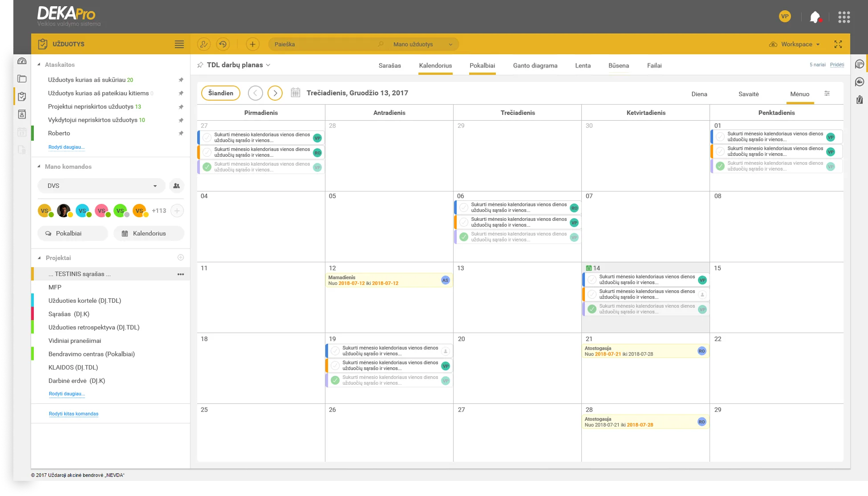Toggle the Užduotys hamburger menu

179,44
